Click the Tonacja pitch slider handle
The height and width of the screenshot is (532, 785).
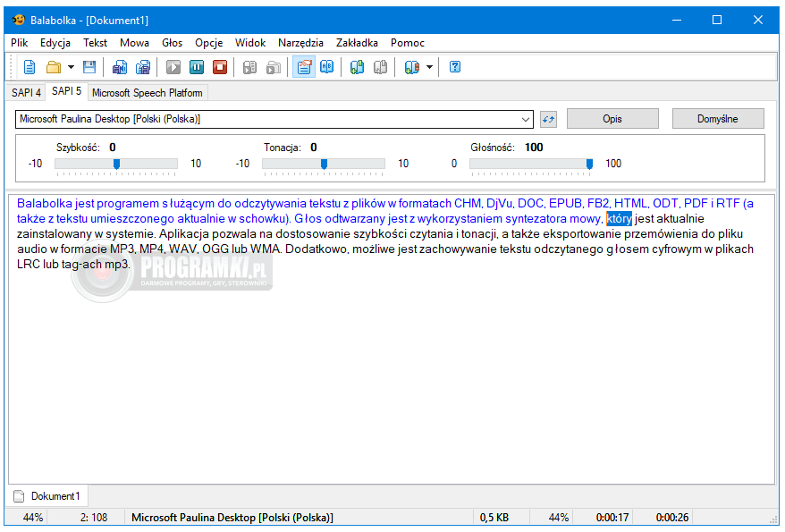pos(324,164)
